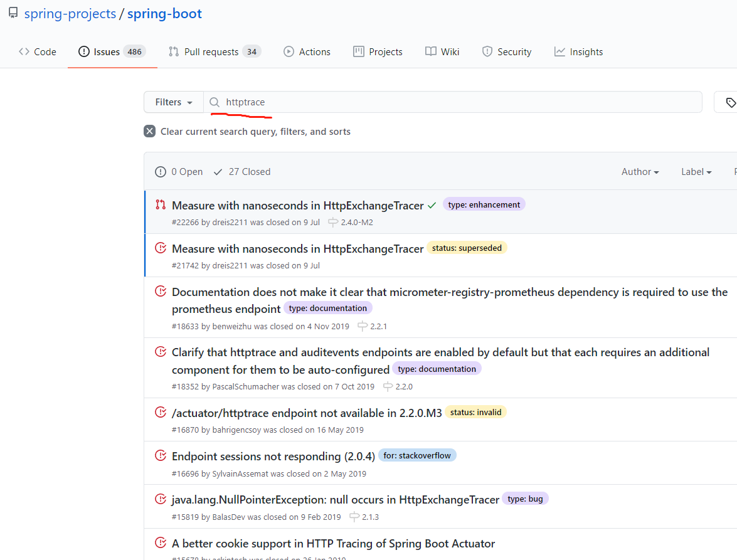Open the spring-projects organization link
Screen dimensions: 737x560
coord(70,14)
